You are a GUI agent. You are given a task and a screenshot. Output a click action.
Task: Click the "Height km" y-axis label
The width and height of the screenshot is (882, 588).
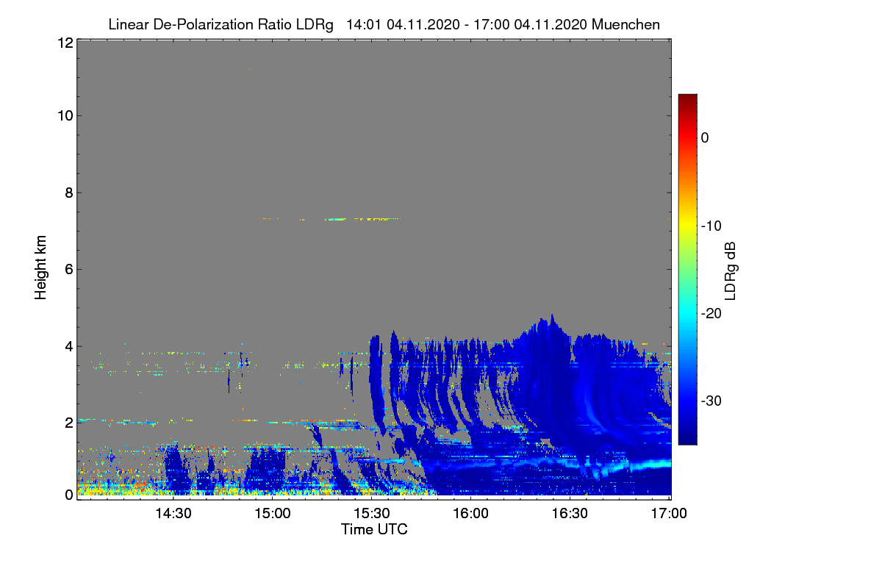tap(41, 268)
